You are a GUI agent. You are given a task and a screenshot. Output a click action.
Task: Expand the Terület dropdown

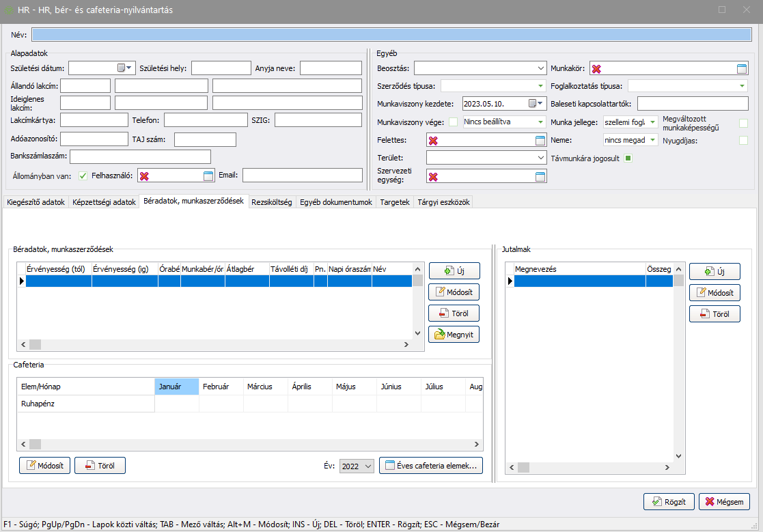[x=541, y=158]
